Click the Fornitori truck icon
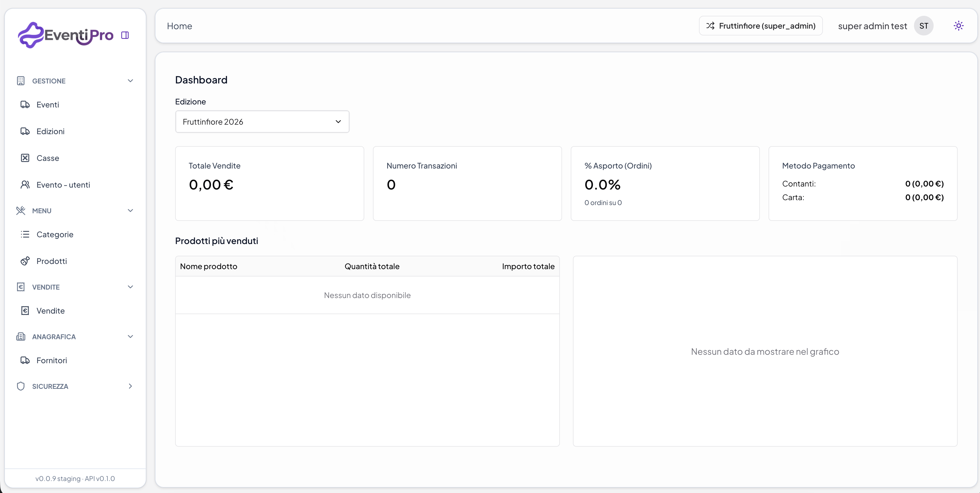 click(25, 360)
